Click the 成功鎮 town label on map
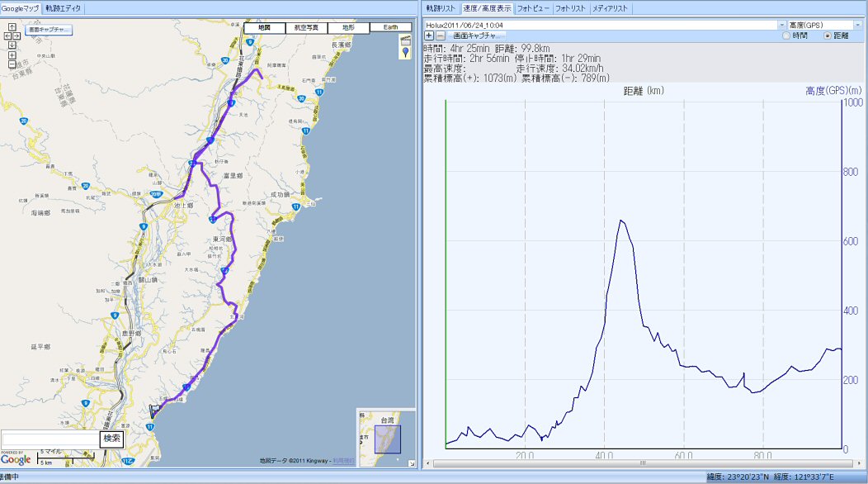 click(x=280, y=195)
